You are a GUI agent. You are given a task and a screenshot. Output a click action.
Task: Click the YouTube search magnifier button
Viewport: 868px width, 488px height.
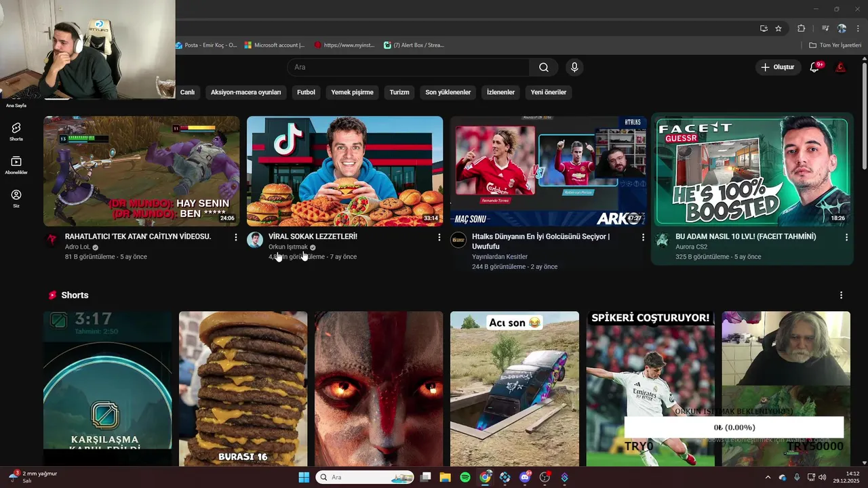pyautogui.click(x=544, y=67)
